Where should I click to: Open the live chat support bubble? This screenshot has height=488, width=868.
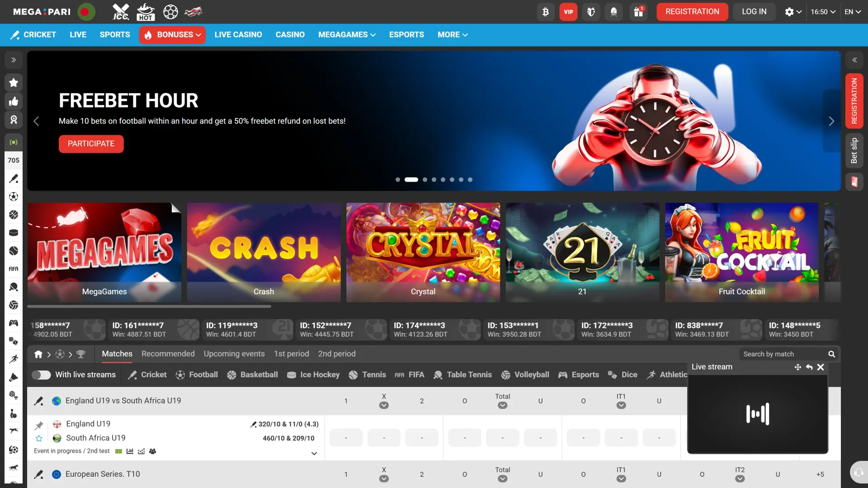[859, 473]
